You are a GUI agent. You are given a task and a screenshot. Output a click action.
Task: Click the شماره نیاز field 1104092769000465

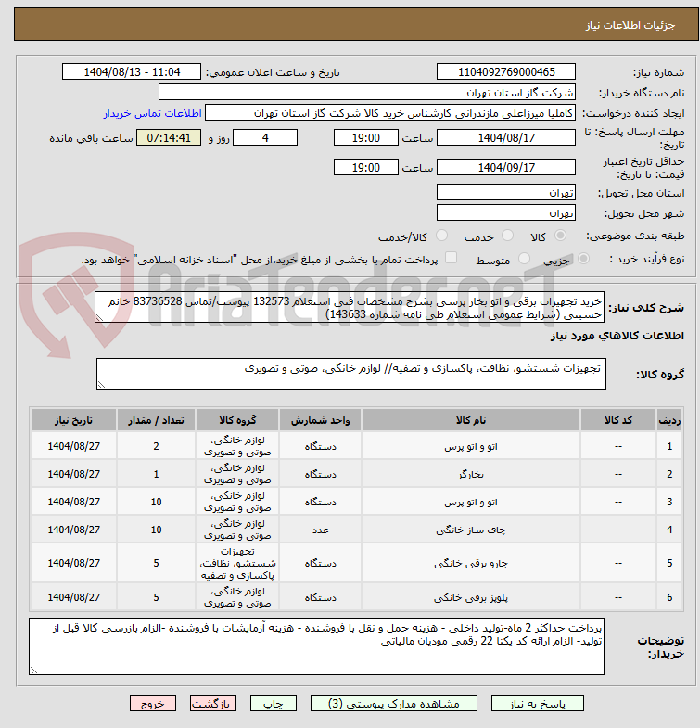[x=506, y=72]
